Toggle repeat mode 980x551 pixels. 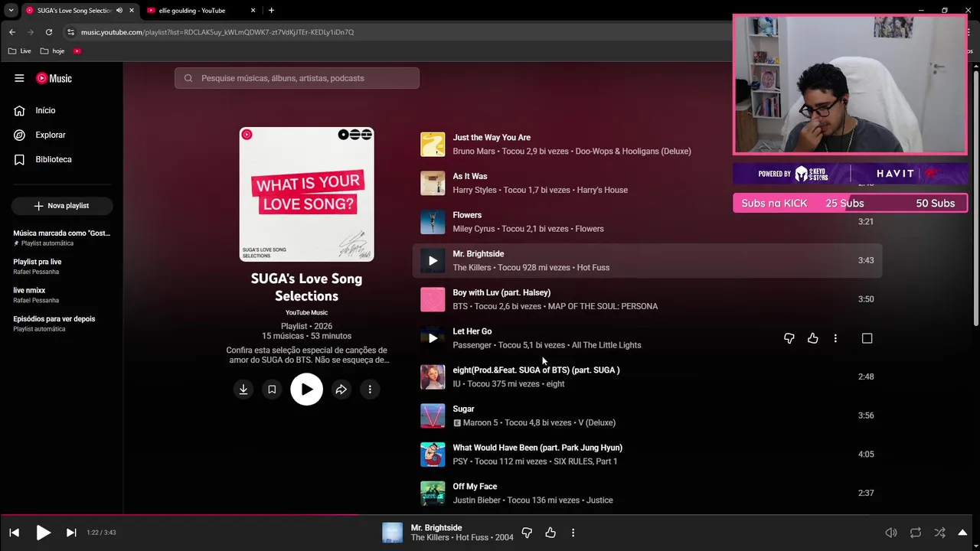click(x=916, y=533)
